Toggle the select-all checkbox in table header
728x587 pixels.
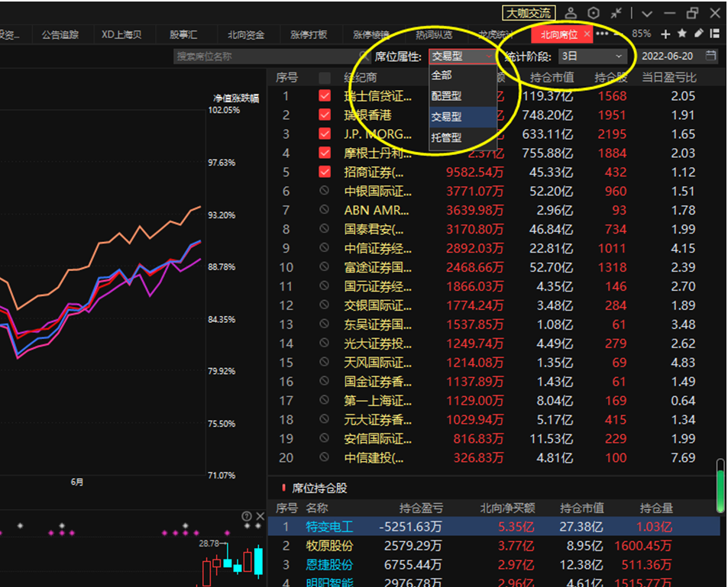click(x=325, y=78)
